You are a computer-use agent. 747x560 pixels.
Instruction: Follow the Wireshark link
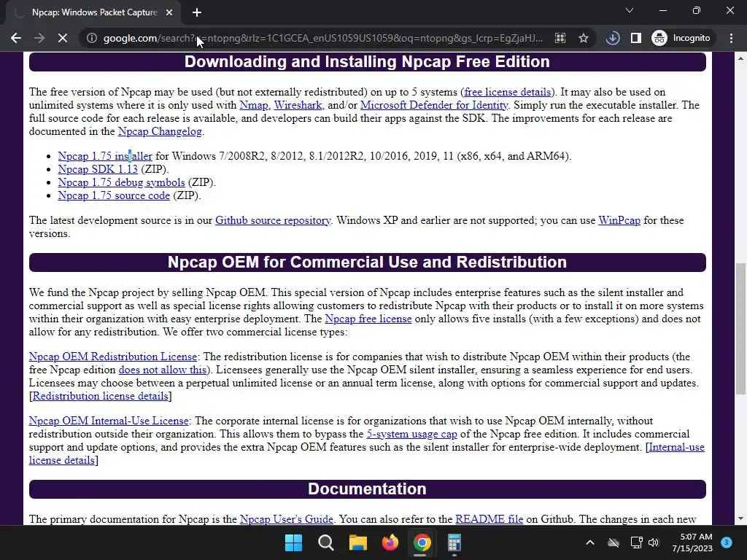click(x=298, y=105)
